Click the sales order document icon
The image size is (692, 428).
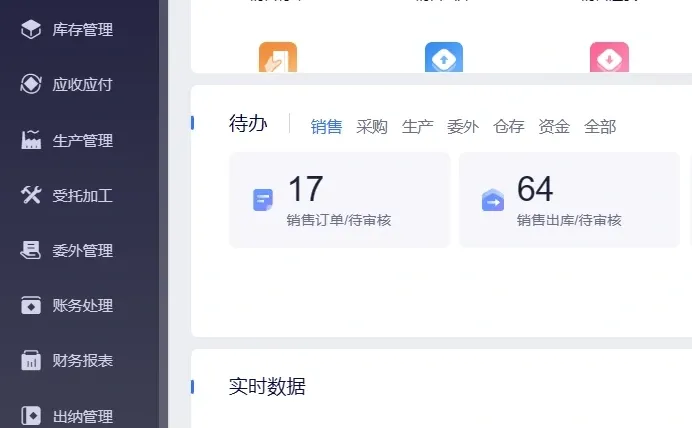click(263, 200)
